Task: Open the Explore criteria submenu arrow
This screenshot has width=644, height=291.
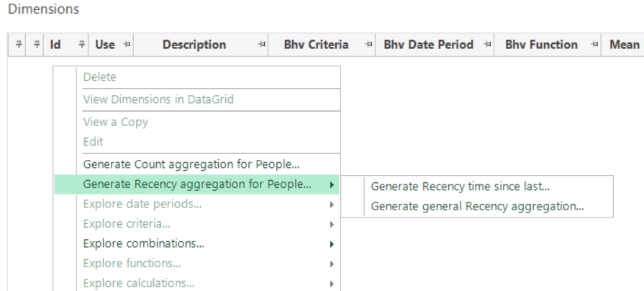Action: pyautogui.click(x=331, y=224)
